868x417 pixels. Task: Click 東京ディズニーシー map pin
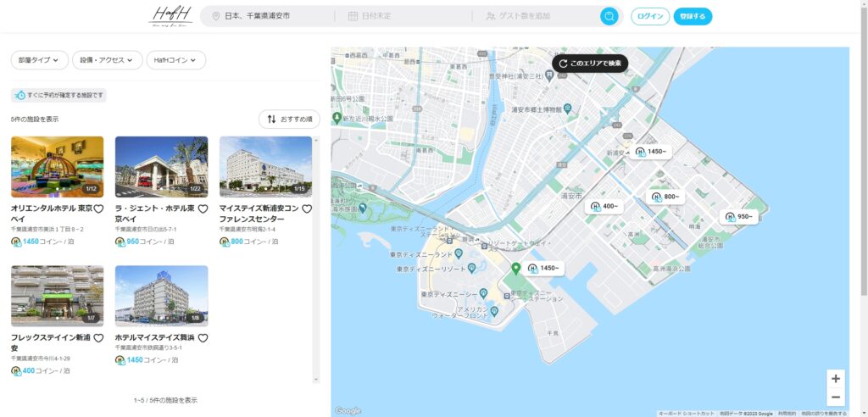483,293
